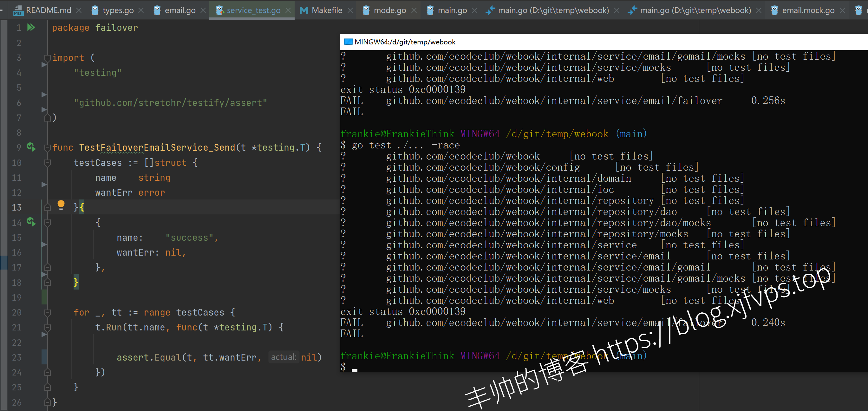
Task: Switch to types.go tab
Action: 118,10
